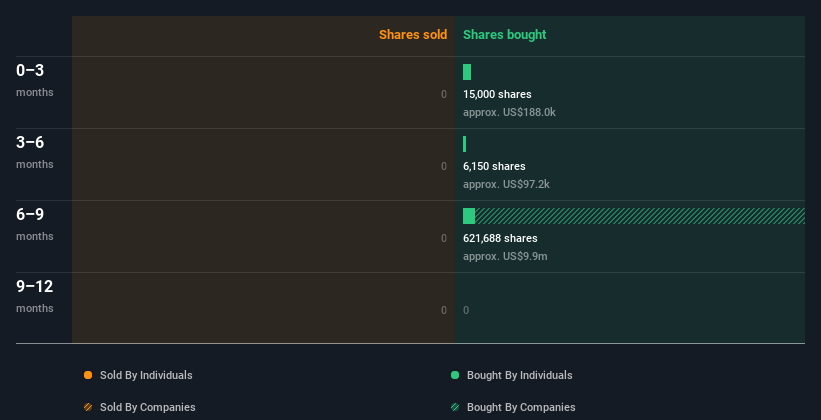Click the 6,150 shares value
Screen dimensions: 821x420
click(x=494, y=166)
